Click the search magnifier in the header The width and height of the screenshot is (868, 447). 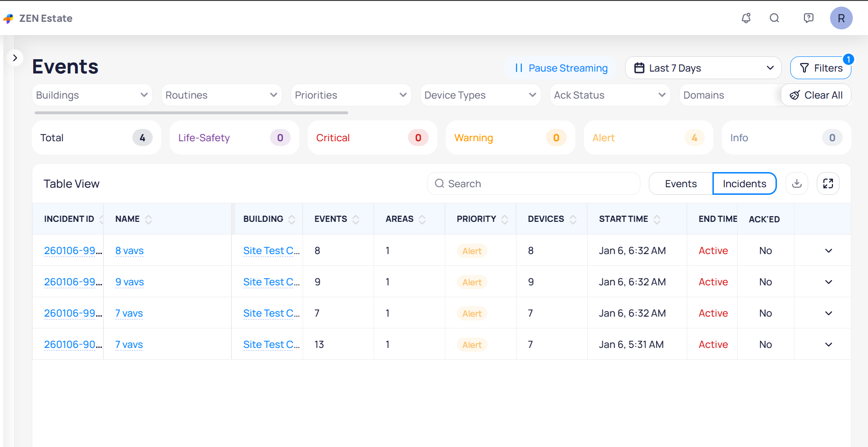click(x=775, y=18)
